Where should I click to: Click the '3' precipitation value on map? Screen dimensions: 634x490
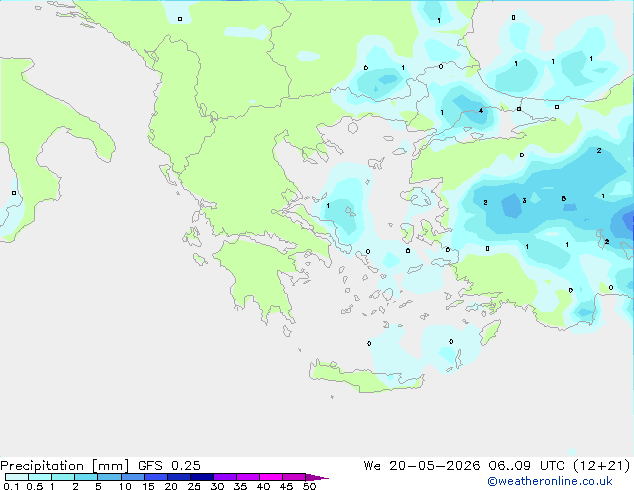(524, 201)
